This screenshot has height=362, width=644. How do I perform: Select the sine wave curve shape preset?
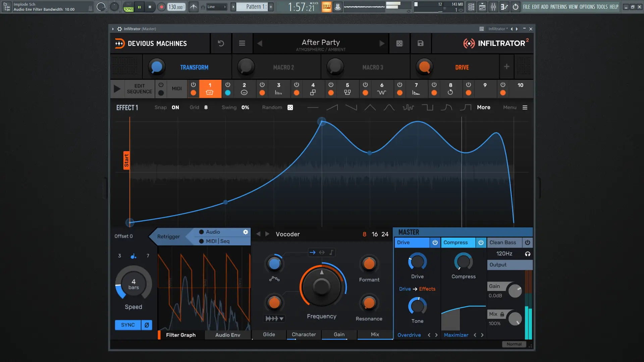pos(389,108)
